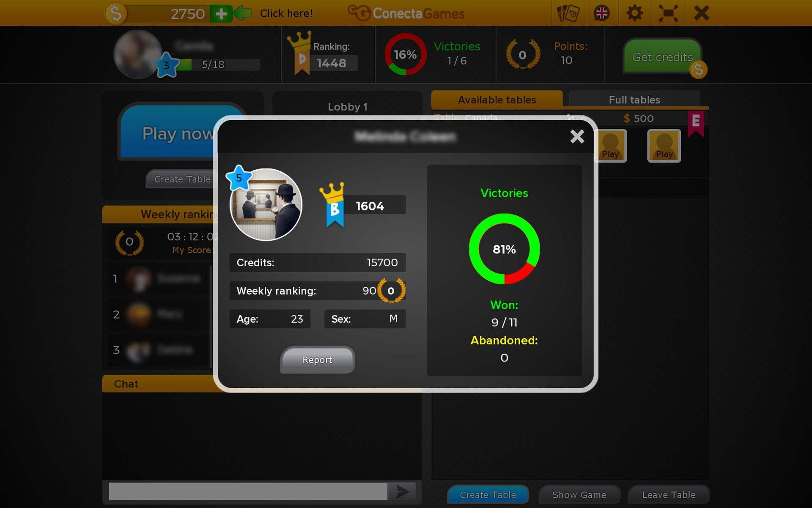
Task: Close the player profile modal
Action: click(577, 136)
